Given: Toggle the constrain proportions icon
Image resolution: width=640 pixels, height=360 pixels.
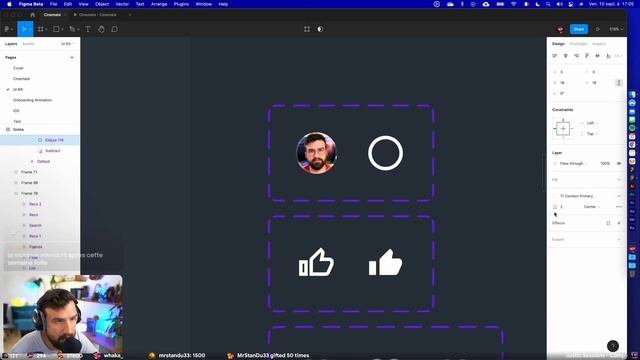Looking at the screenshot, I should (619, 83).
